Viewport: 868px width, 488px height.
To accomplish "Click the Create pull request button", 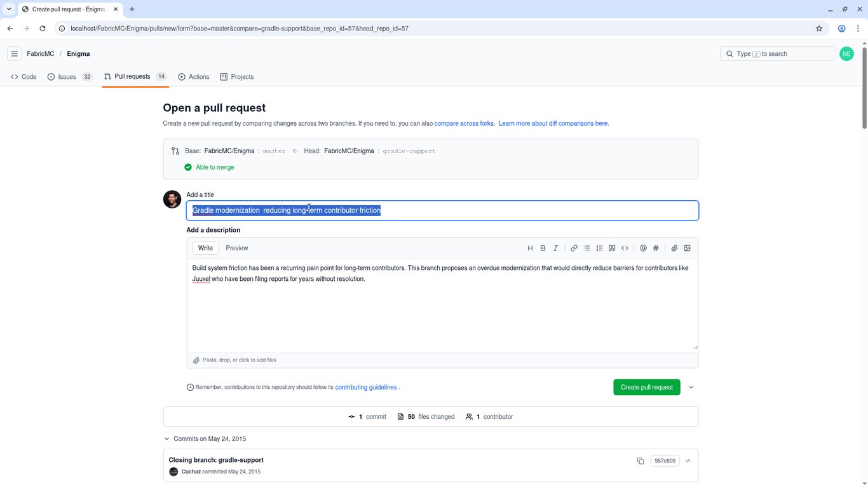I will [647, 388].
